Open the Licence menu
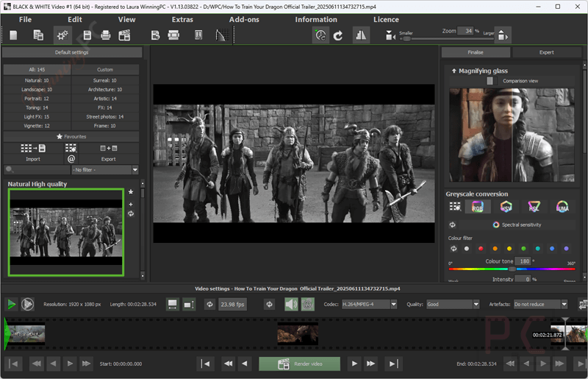 coord(386,20)
